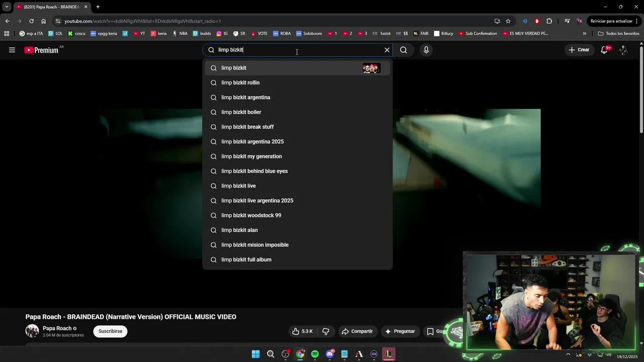
Task: Show hidden system tray icons
Action: coord(569,354)
